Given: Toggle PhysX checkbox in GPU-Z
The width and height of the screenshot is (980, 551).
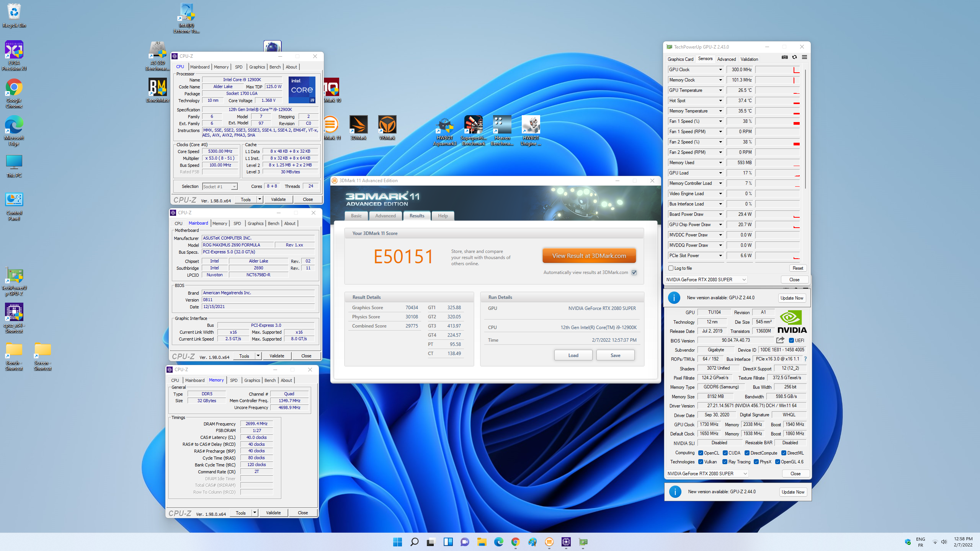Looking at the screenshot, I should click(x=756, y=462).
